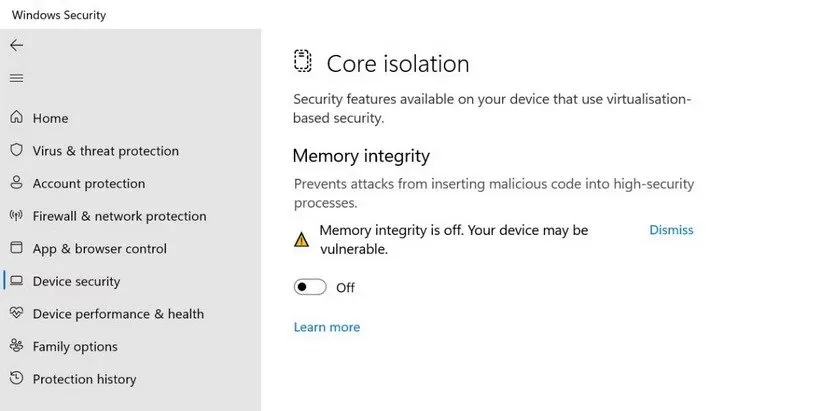Open Protection history page

tap(84, 379)
